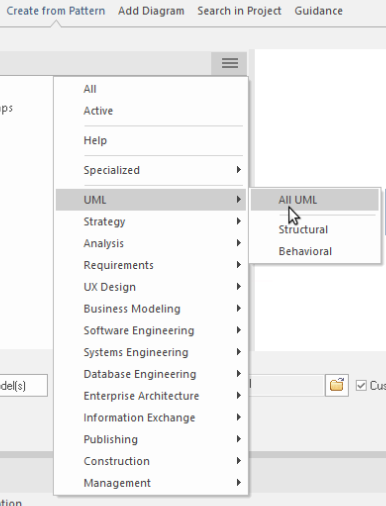This screenshot has width=386, height=506.
Task: Open the Guidance tab
Action: tap(318, 11)
